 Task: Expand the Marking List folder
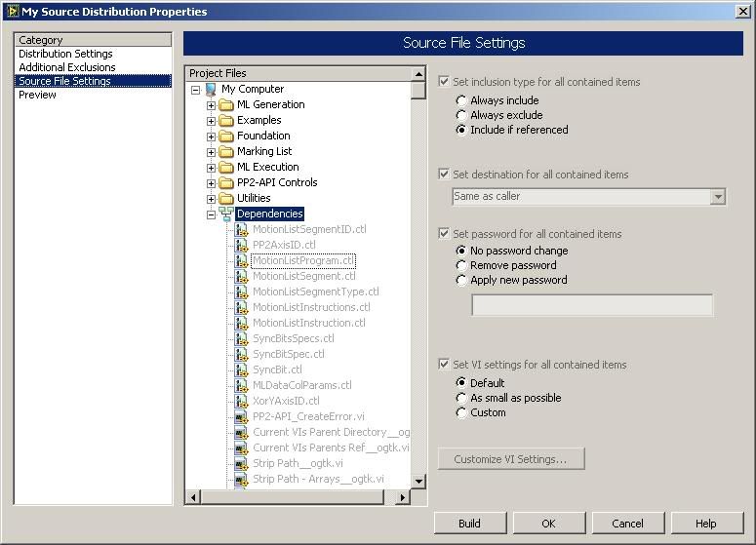click(211, 152)
